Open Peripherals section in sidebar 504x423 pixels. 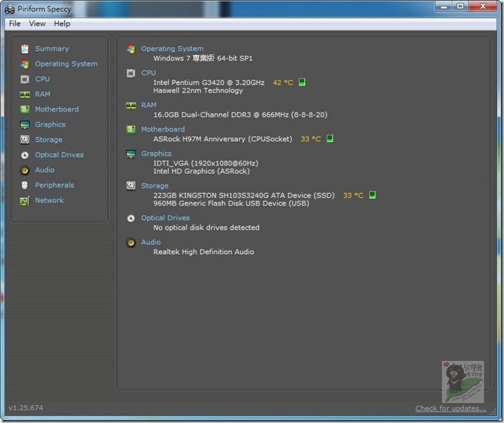55,185
